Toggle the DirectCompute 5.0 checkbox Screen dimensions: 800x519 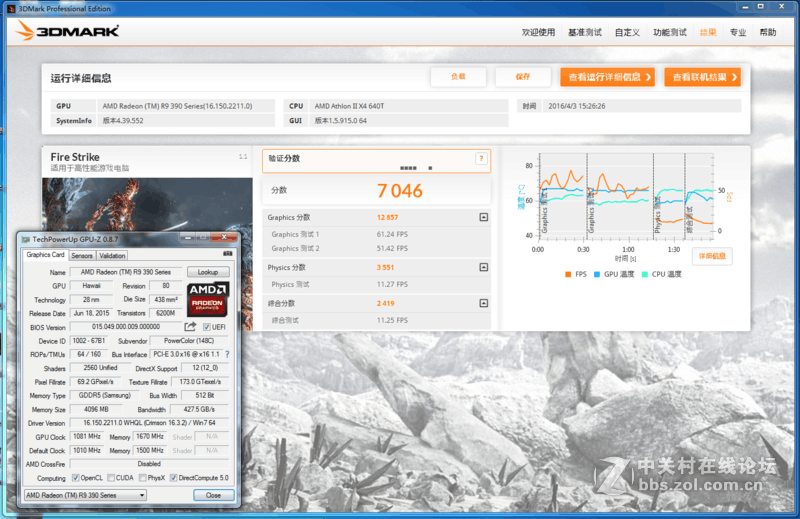click(173, 478)
